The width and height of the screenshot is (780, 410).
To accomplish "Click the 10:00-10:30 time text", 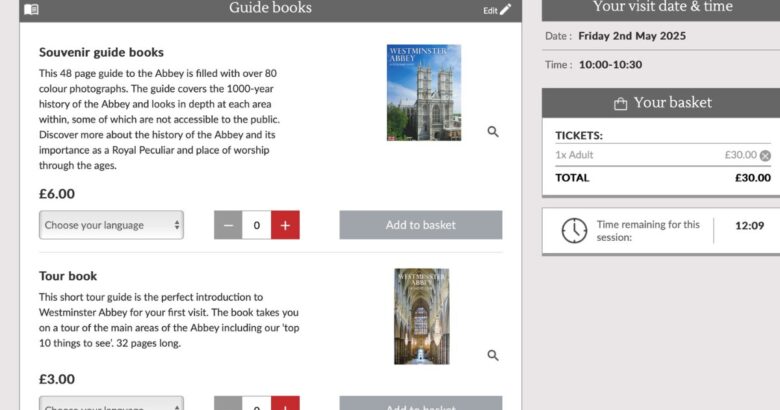I will click(610, 65).
